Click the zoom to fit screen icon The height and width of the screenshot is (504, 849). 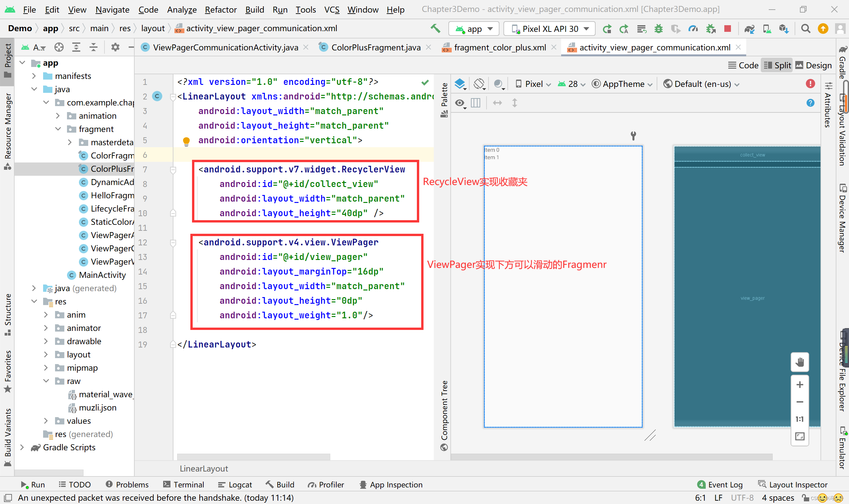(x=800, y=436)
